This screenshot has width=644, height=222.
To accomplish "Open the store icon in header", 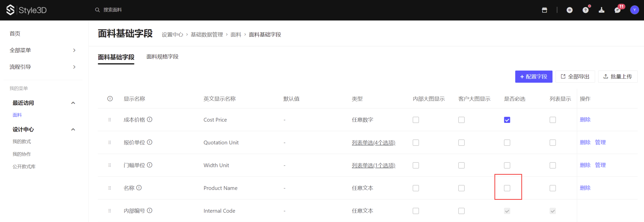I will tap(544, 10).
